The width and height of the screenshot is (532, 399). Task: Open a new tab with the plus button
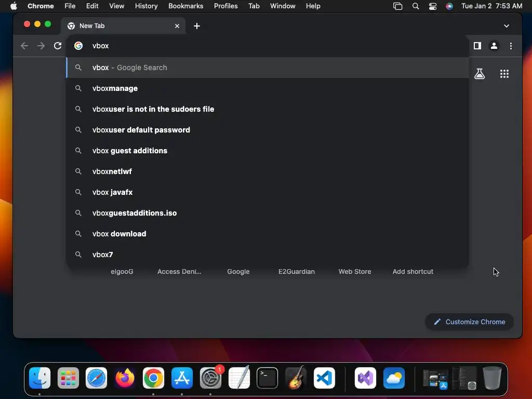[197, 26]
